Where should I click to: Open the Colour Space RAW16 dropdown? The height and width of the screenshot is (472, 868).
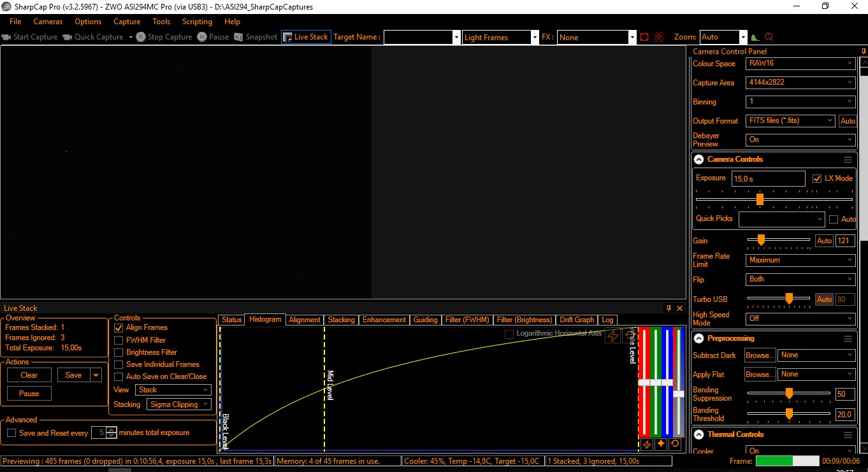[800, 64]
